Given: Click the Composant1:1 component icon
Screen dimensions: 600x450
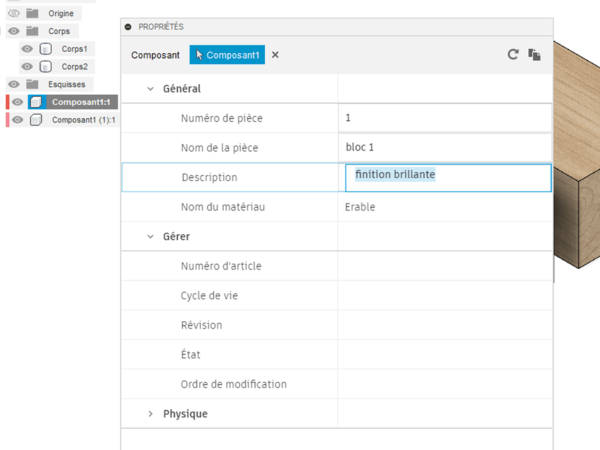Looking at the screenshot, I should [36, 102].
